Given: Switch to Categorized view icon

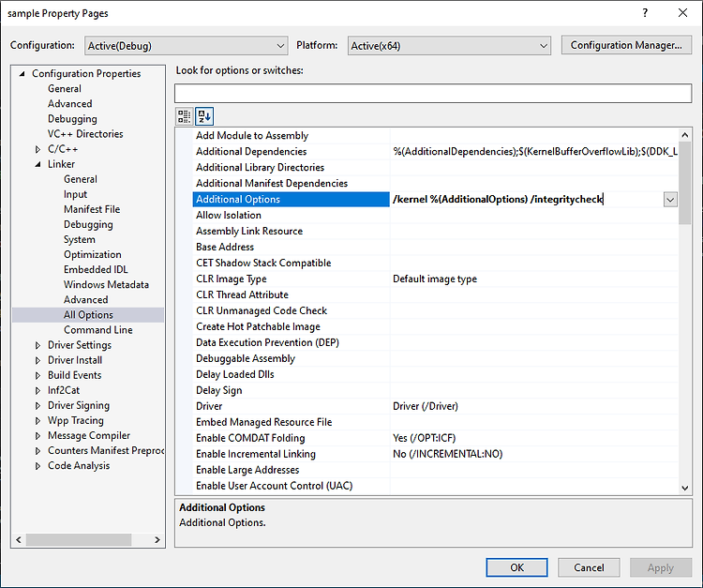Looking at the screenshot, I should [x=185, y=116].
